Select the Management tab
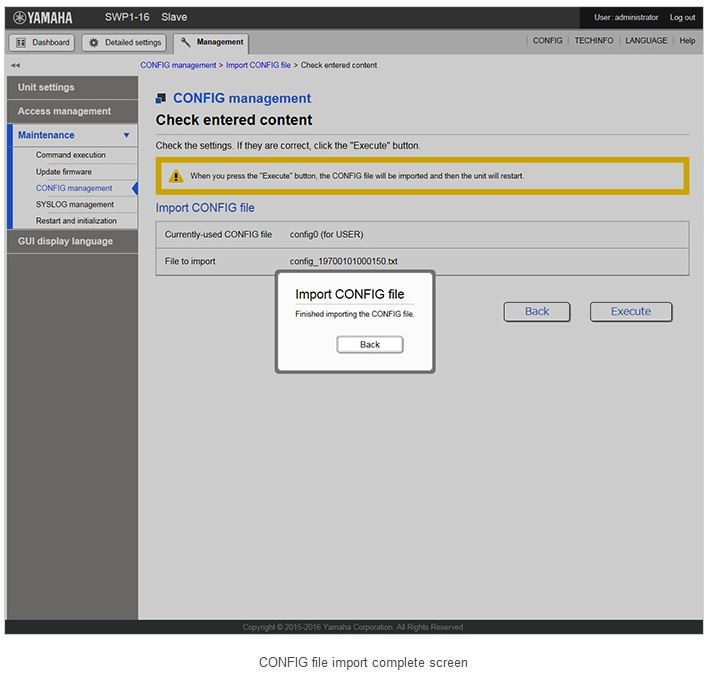 (x=211, y=42)
